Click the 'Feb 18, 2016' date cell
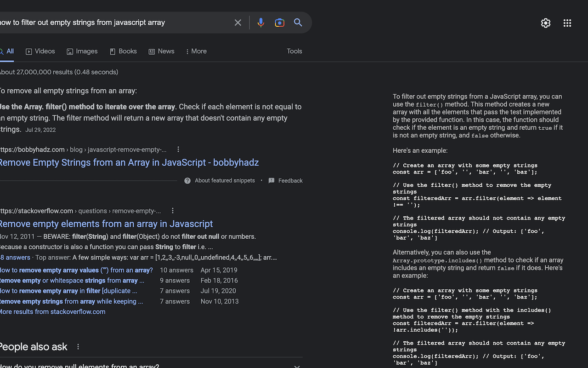 pyautogui.click(x=219, y=281)
